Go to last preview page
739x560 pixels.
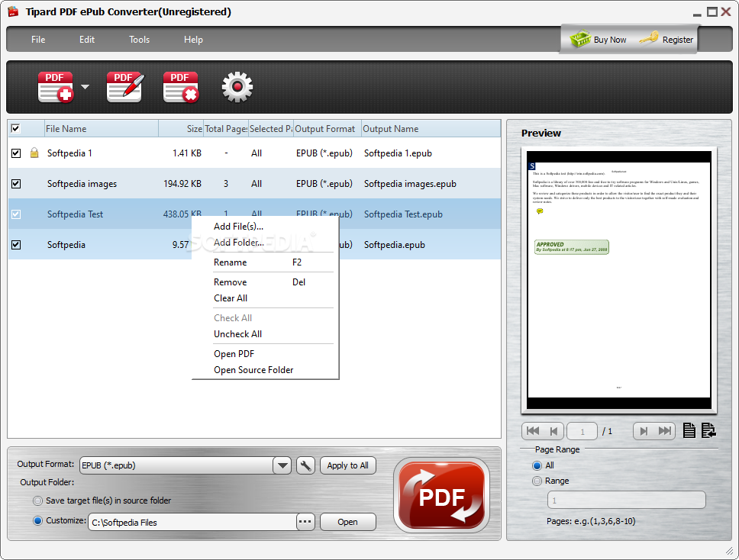click(x=664, y=431)
